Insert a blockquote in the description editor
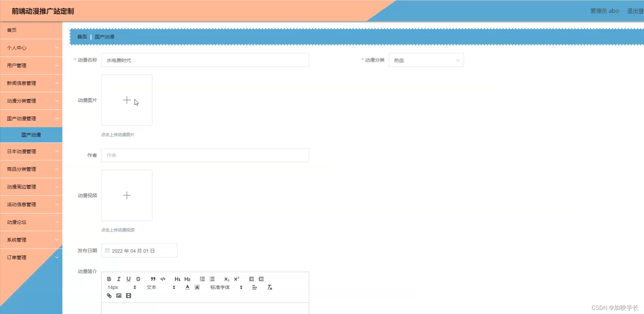 pos(153,279)
